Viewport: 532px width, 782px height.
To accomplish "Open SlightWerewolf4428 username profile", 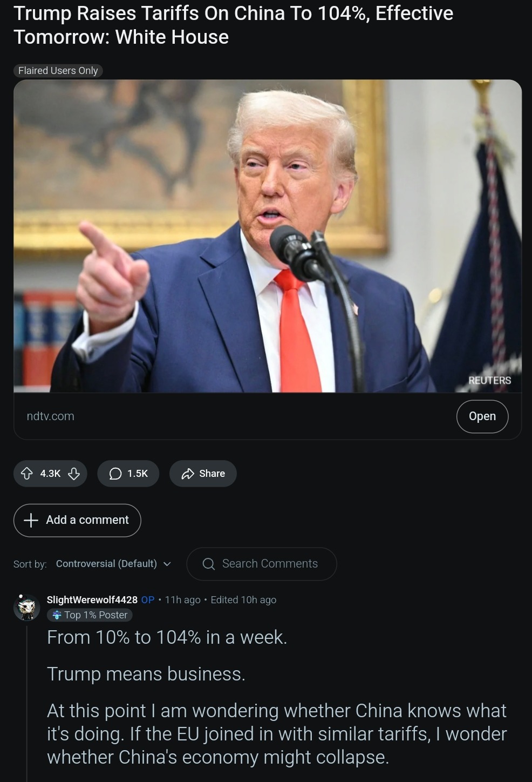I will (92, 599).
